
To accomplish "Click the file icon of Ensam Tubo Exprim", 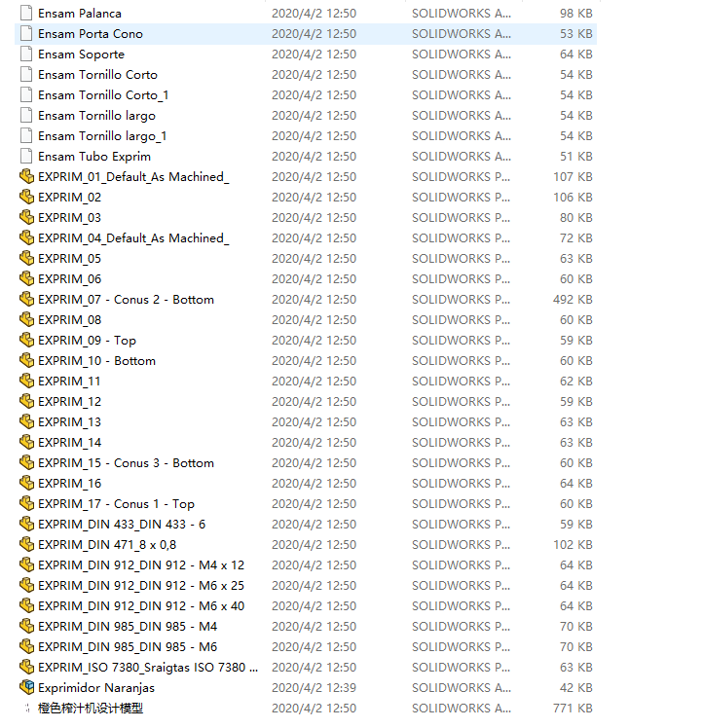I will point(26,156).
